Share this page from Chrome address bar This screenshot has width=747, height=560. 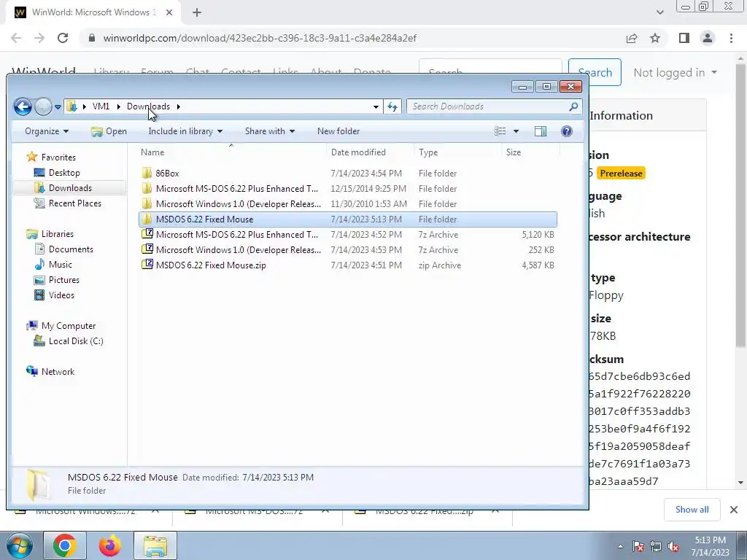tap(632, 38)
